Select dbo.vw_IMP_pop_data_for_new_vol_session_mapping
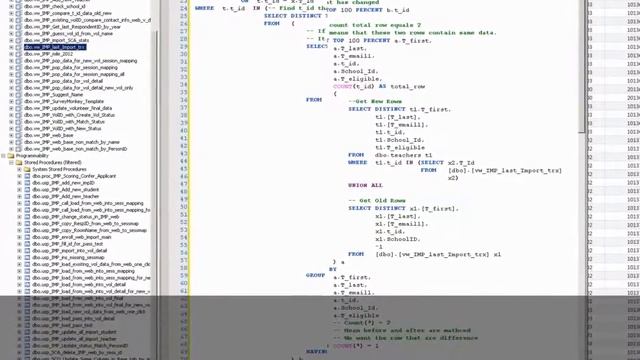This screenshot has width=640, height=360. (80, 61)
